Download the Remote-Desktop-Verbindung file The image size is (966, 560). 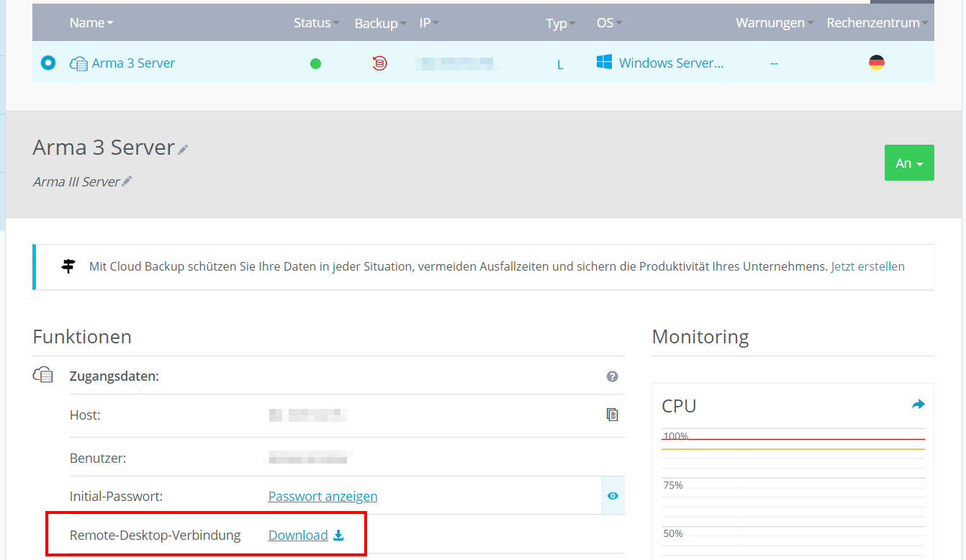[298, 535]
